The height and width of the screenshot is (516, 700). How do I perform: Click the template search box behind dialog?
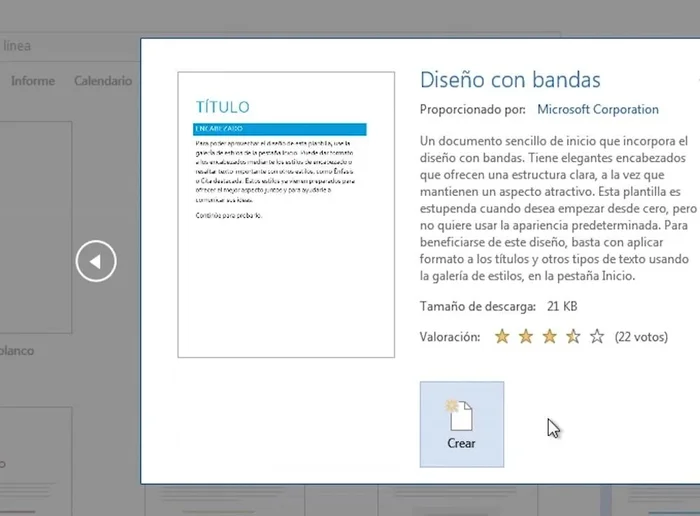click(70, 46)
